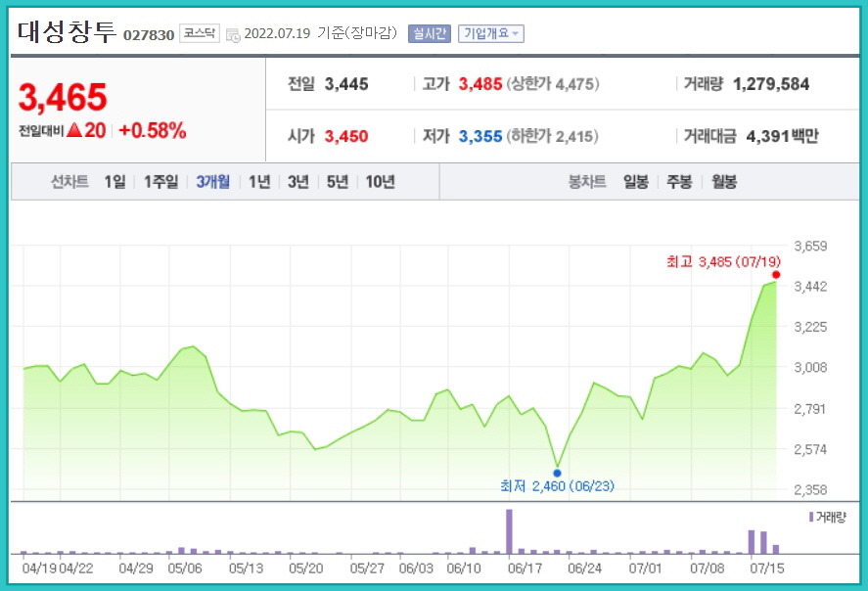Screen dimensions: 868x591
Task: Switch to the 월봉 candlestick chart
Action: point(724,181)
